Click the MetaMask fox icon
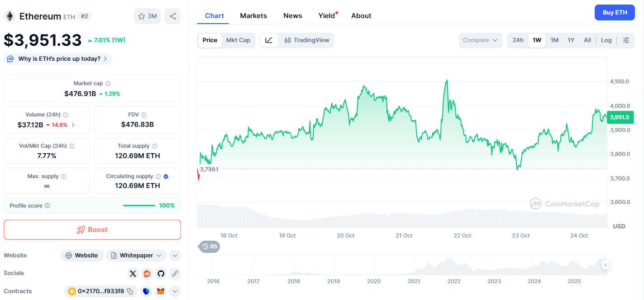The width and height of the screenshot is (644, 300). tap(160, 291)
